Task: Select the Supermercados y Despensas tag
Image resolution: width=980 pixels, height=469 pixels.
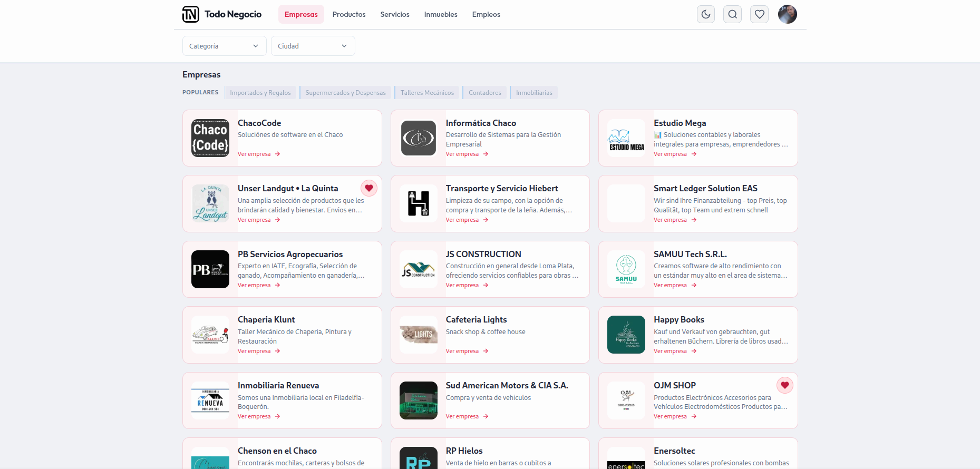Action: 345,93
